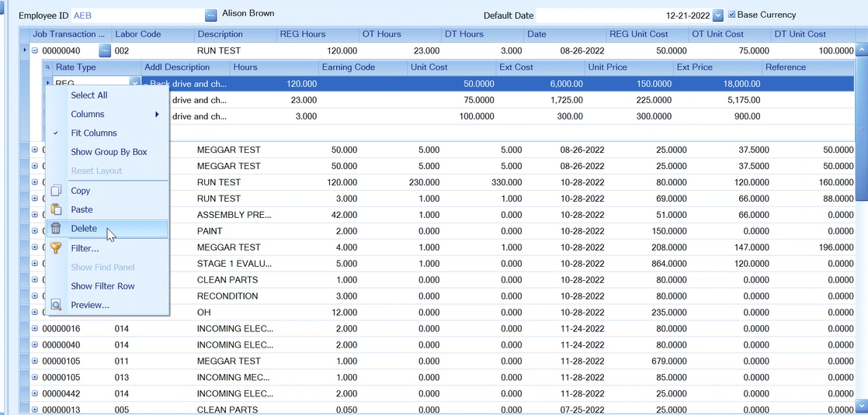Expand the OH row

[34, 312]
